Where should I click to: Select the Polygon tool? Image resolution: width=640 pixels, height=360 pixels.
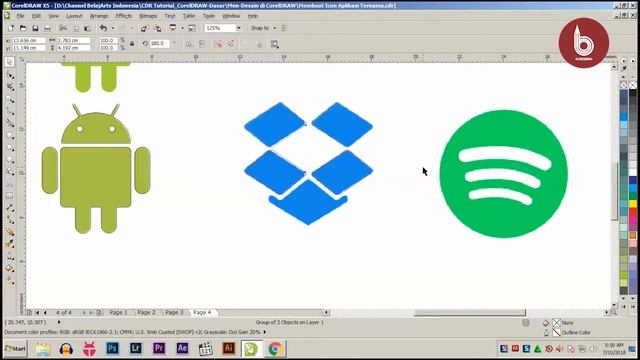[10, 160]
